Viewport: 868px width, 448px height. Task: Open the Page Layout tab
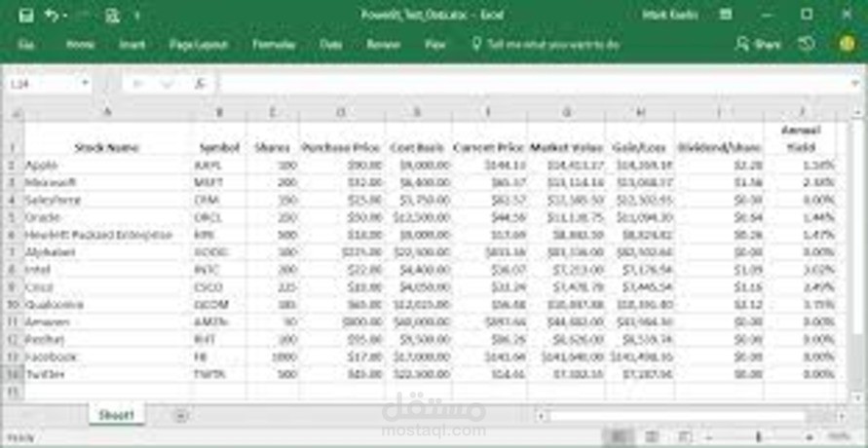[198, 45]
